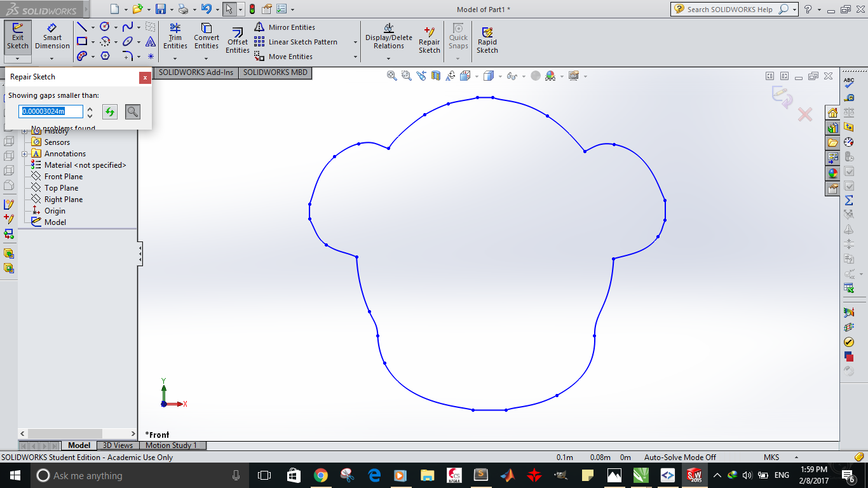Select Right Plane in feature tree
The width and height of the screenshot is (868, 488).
(63, 200)
